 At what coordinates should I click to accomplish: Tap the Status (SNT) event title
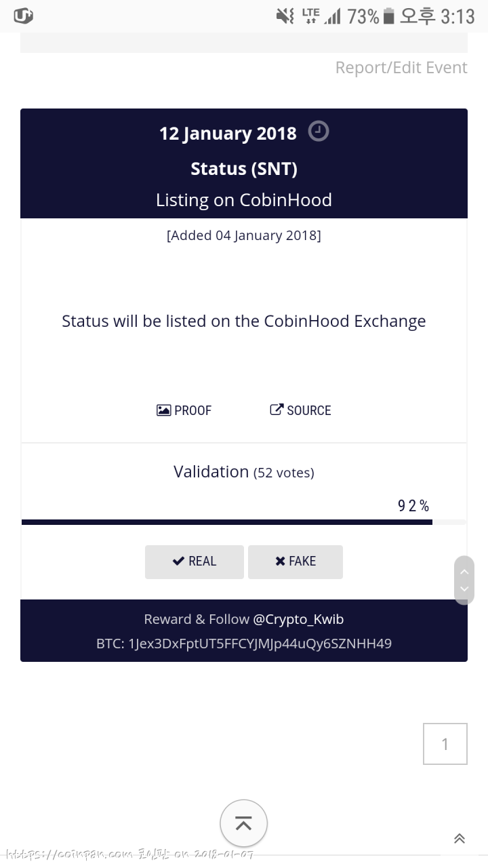[x=244, y=168]
